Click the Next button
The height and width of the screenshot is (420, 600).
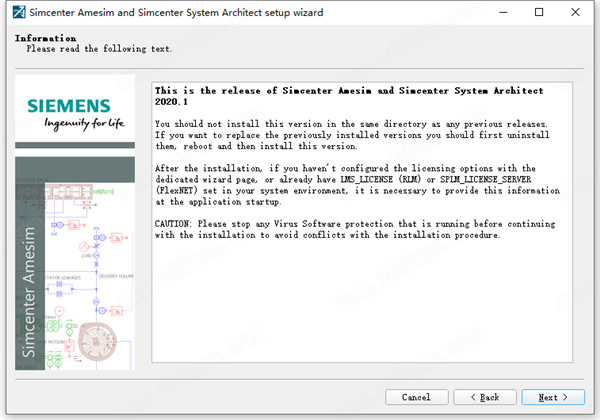click(553, 397)
